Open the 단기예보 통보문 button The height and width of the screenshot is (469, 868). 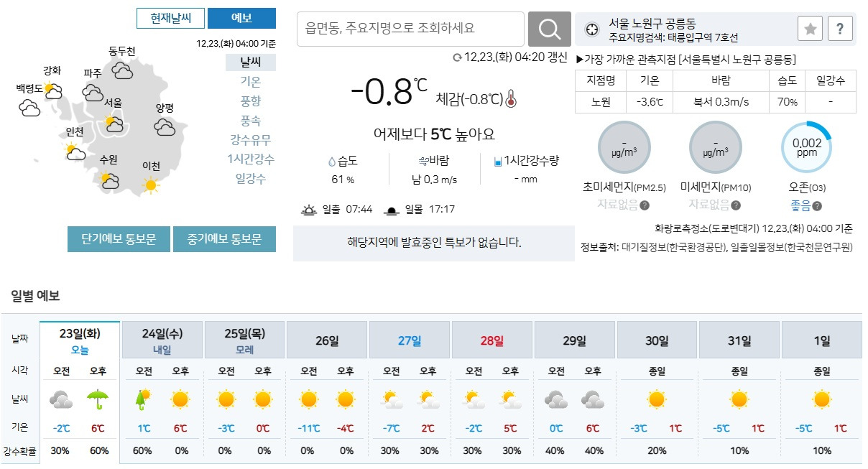119,239
